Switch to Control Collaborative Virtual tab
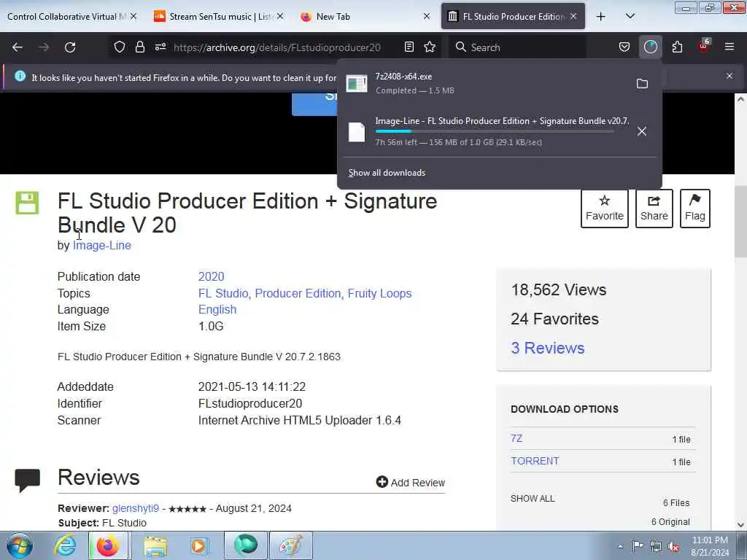This screenshot has height=560, width=747. tap(66, 17)
